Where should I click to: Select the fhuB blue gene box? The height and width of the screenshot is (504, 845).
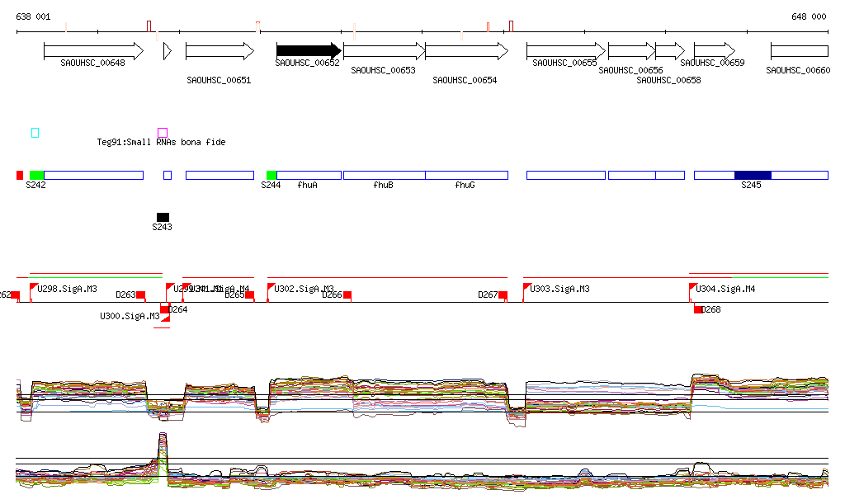[385, 175]
